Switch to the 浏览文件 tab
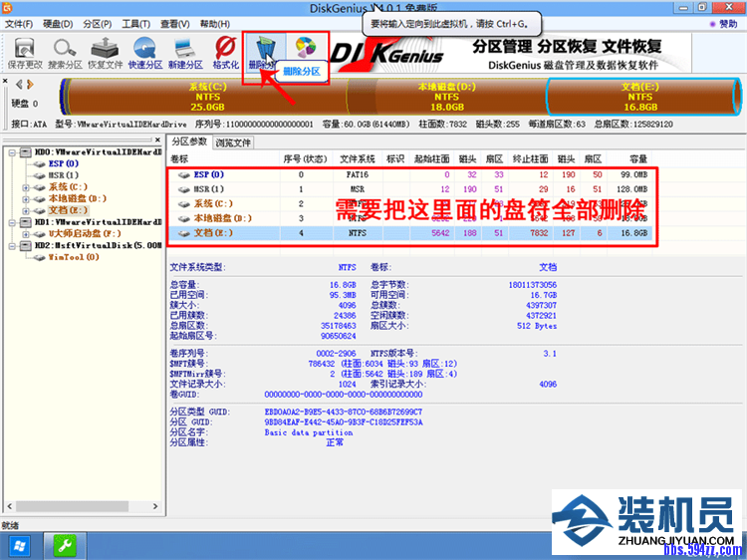 coord(233,142)
